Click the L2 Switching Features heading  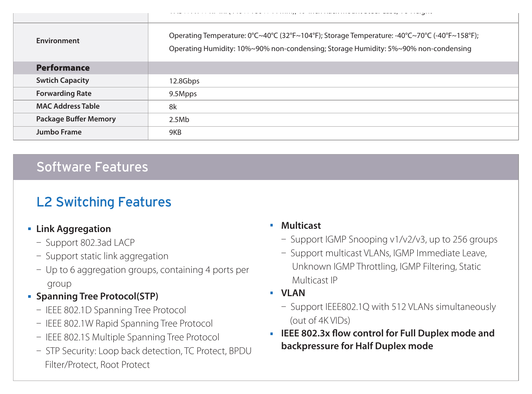point(104,202)
